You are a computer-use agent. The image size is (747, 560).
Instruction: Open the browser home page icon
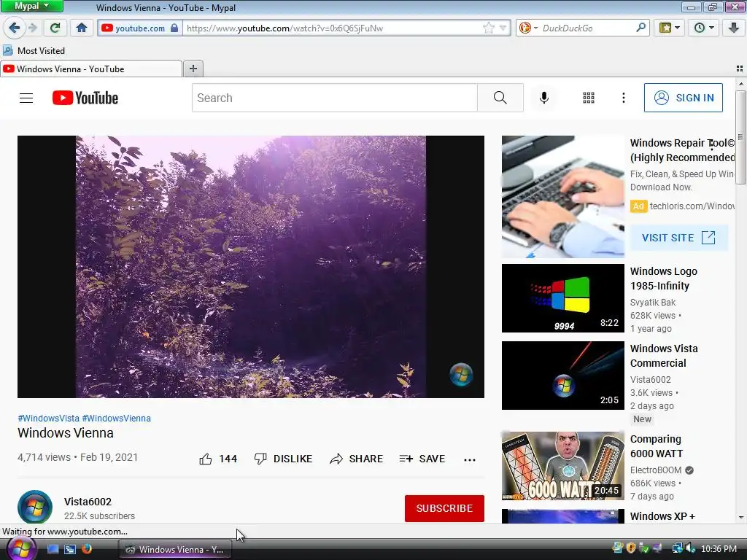(x=82, y=28)
